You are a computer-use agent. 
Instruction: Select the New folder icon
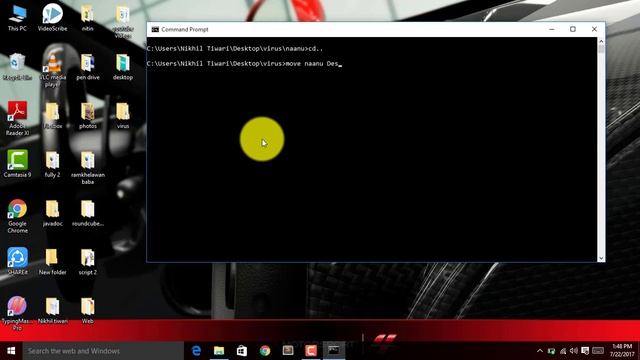tap(52, 262)
